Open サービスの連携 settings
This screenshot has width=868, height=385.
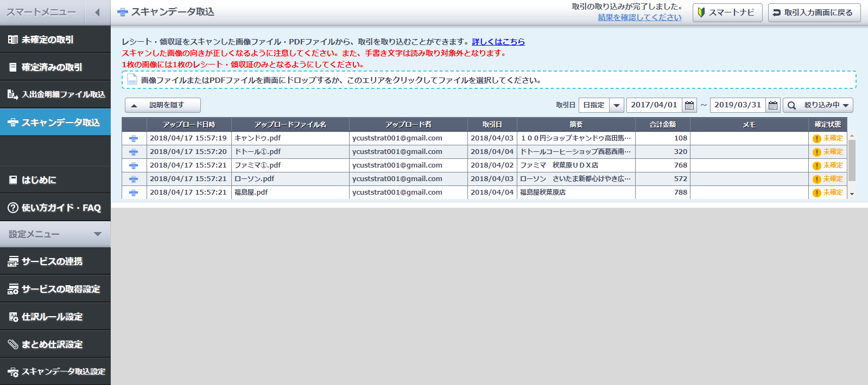click(55, 261)
